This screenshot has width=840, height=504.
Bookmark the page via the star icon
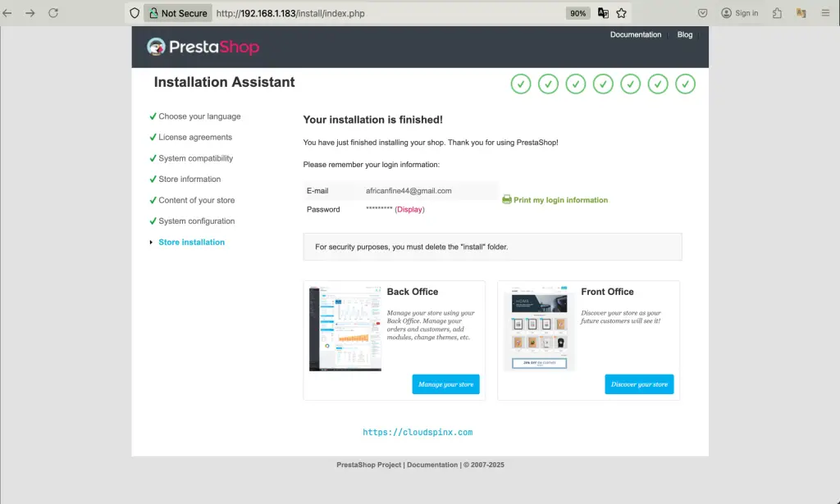tap(621, 13)
